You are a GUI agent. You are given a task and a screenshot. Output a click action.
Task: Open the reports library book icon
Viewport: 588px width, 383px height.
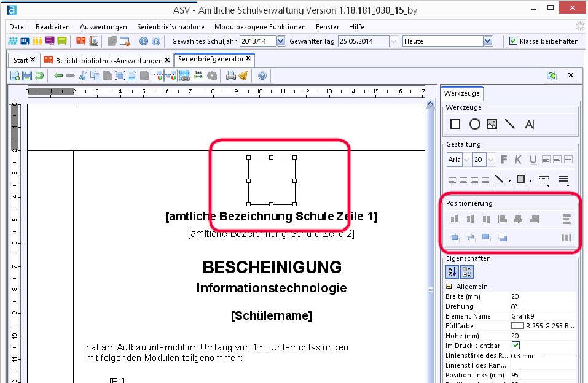coord(80,41)
